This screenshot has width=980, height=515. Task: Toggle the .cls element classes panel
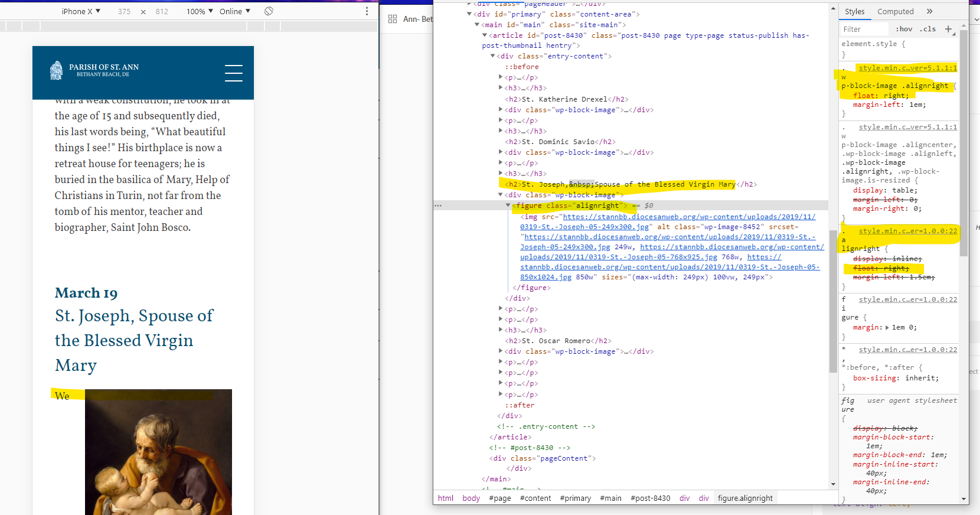(x=929, y=29)
